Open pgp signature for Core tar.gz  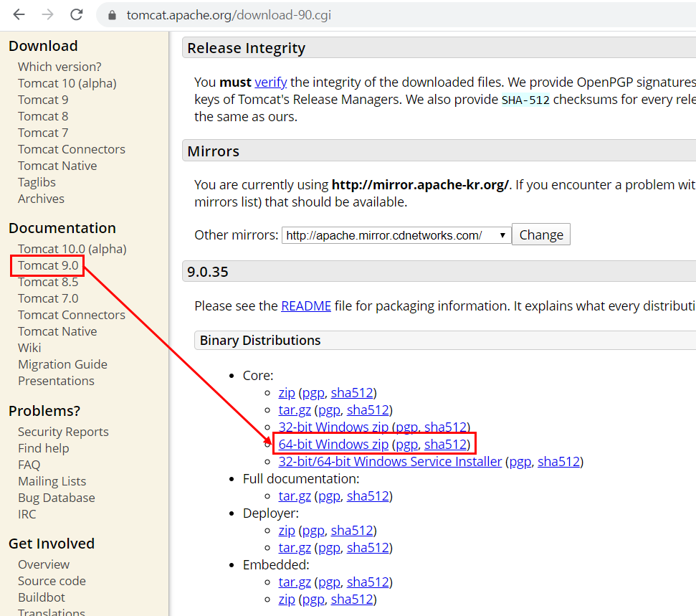pos(329,410)
